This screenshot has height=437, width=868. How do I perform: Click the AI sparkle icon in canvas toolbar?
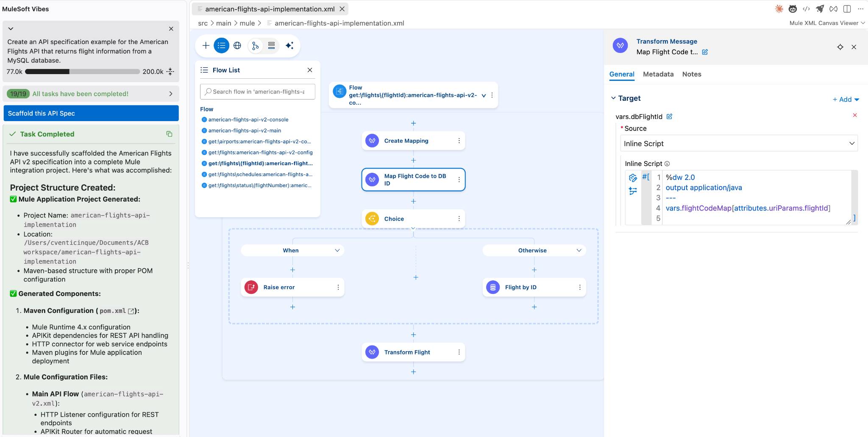click(x=289, y=45)
